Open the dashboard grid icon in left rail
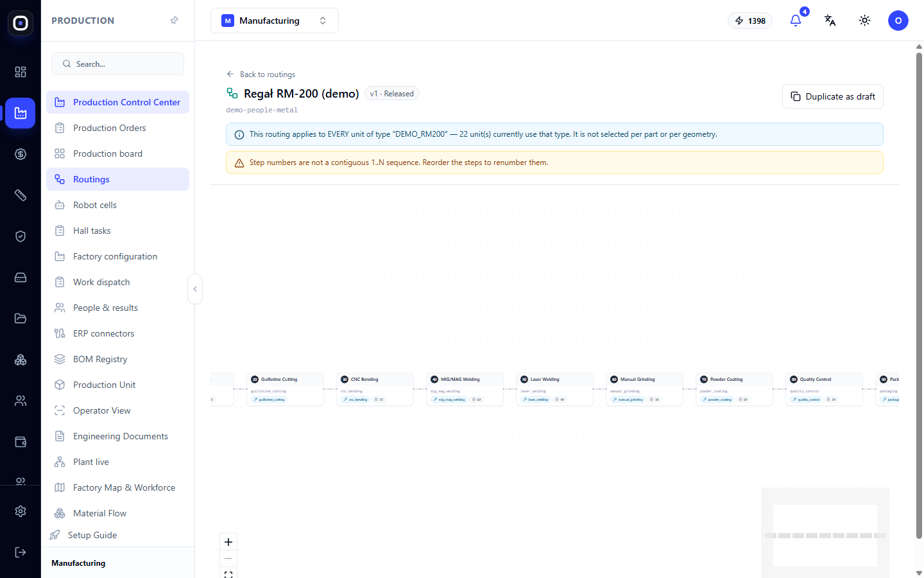 coord(21,72)
